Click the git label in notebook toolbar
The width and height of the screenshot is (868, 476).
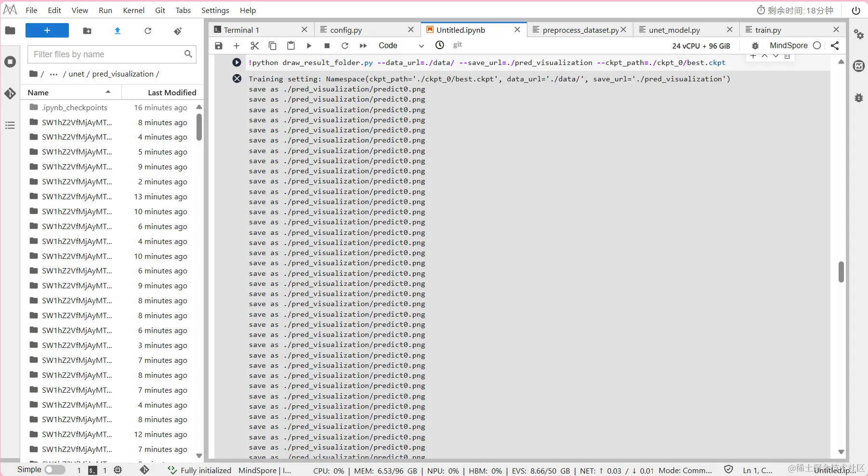[x=458, y=45]
